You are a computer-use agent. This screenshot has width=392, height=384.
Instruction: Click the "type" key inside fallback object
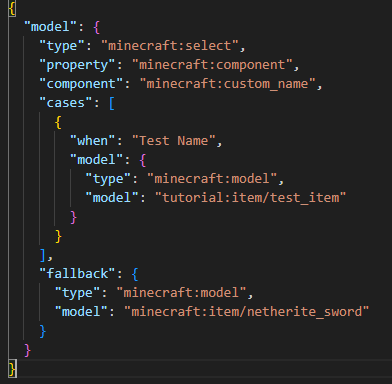(x=78, y=293)
